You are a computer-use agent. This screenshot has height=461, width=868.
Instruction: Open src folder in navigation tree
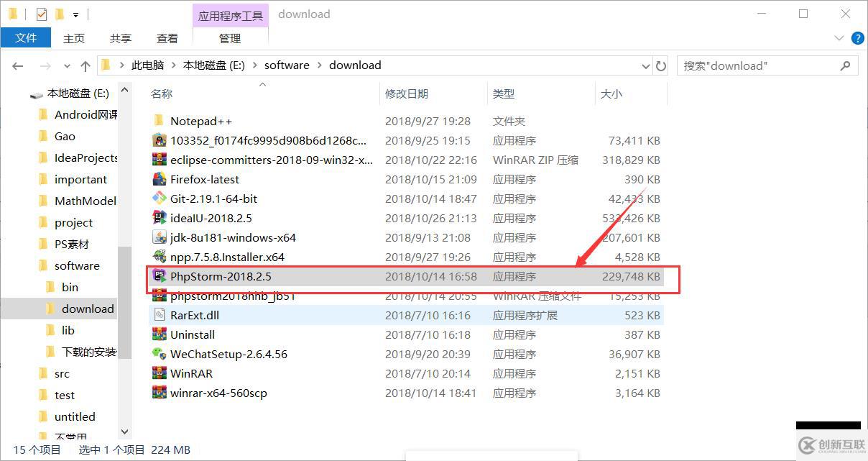(x=62, y=374)
